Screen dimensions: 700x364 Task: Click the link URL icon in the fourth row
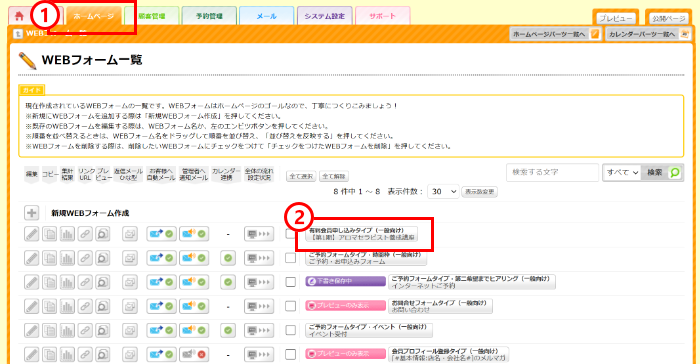point(85,306)
